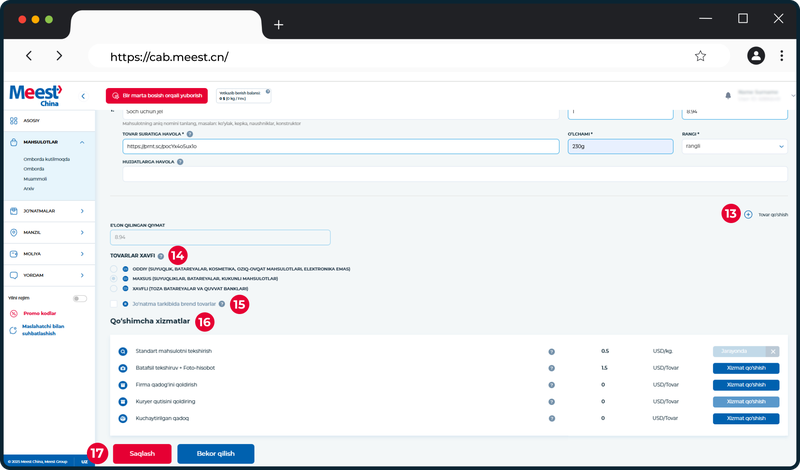800x470 pixels.
Task: Select the Maxsus goods risk radio
Action: click(x=114, y=279)
